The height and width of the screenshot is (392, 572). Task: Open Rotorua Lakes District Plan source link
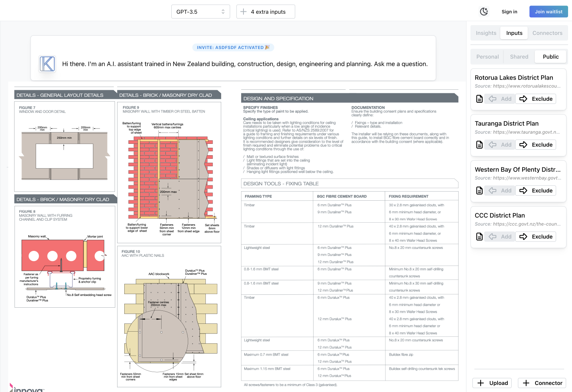tap(518, 86)
